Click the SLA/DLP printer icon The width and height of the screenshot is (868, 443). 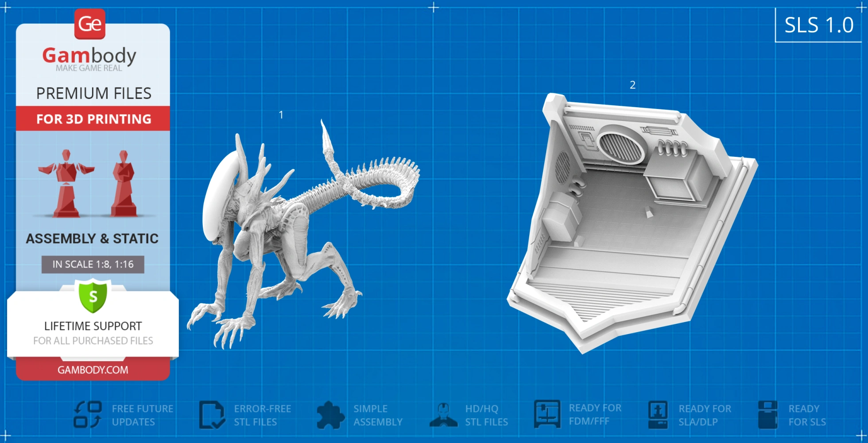point(658,415)
